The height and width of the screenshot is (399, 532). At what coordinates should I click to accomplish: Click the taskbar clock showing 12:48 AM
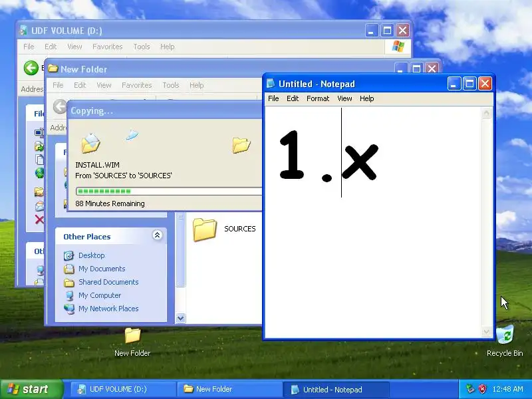(x=507, y=389)
